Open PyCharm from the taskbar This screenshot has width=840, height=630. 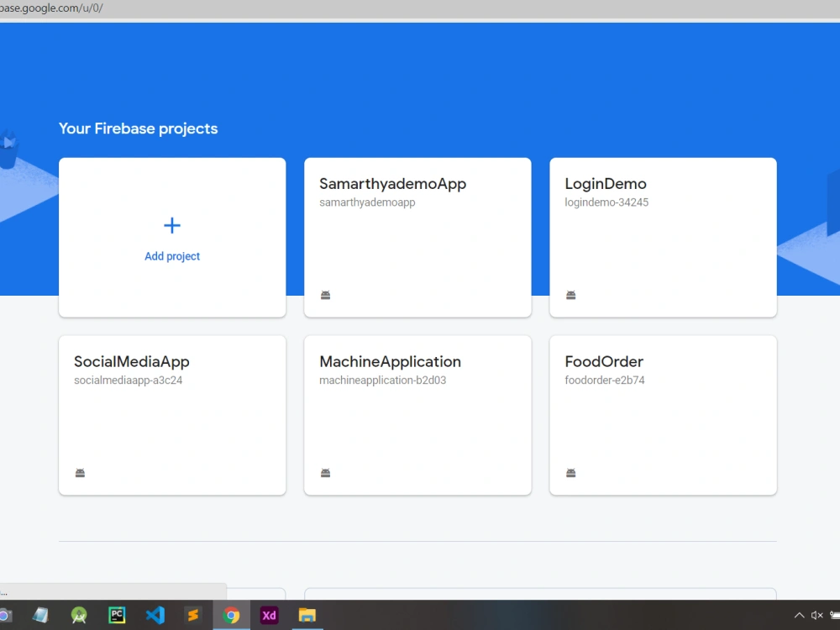tap(117, 615)
